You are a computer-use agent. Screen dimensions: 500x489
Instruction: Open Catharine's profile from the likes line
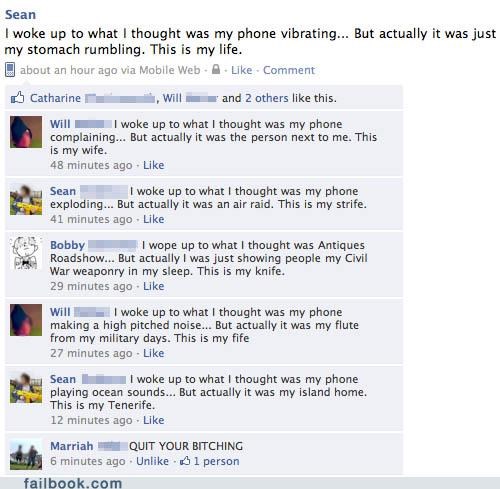55,98
